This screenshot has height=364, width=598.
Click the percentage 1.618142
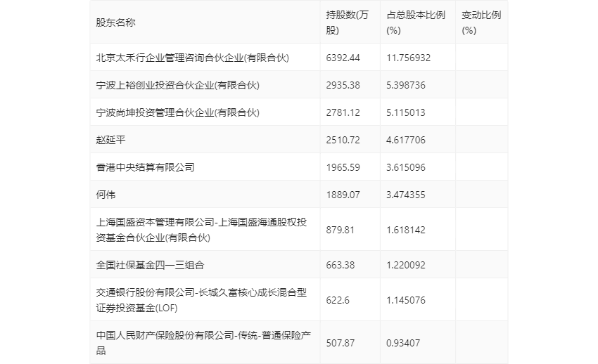(406, 230)
